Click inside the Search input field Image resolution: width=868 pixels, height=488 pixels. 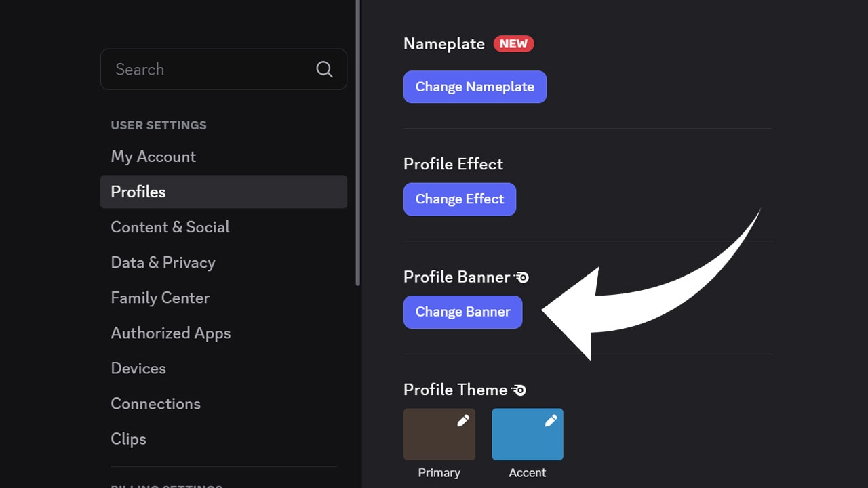pos(203,69)
